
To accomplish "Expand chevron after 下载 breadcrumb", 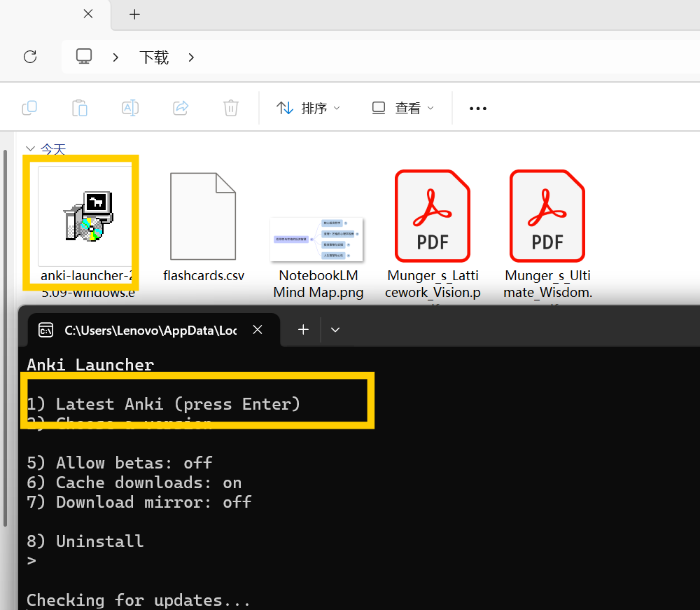I will [x=192, y=57].
